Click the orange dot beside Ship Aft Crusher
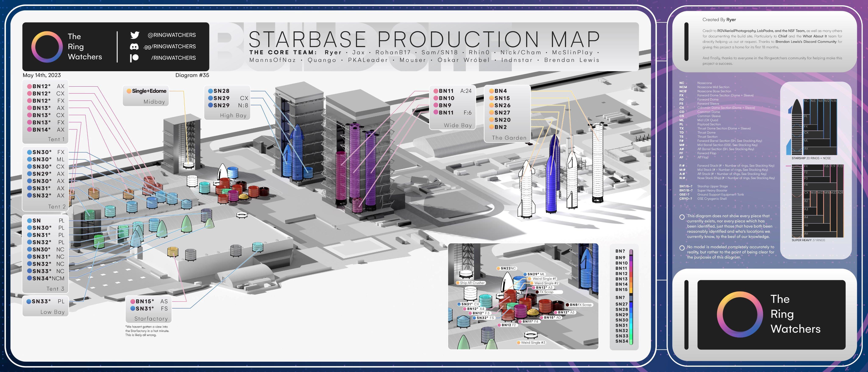The width and height of the screenshot is (868, 372). coord(458,283)
